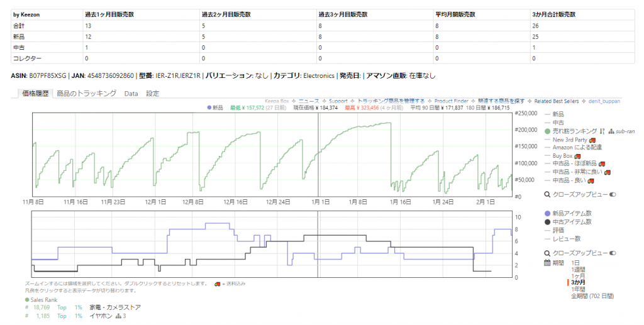Toggle the lower クローズアップビュー switch
The image size is (644, 325).
(613, 253)
